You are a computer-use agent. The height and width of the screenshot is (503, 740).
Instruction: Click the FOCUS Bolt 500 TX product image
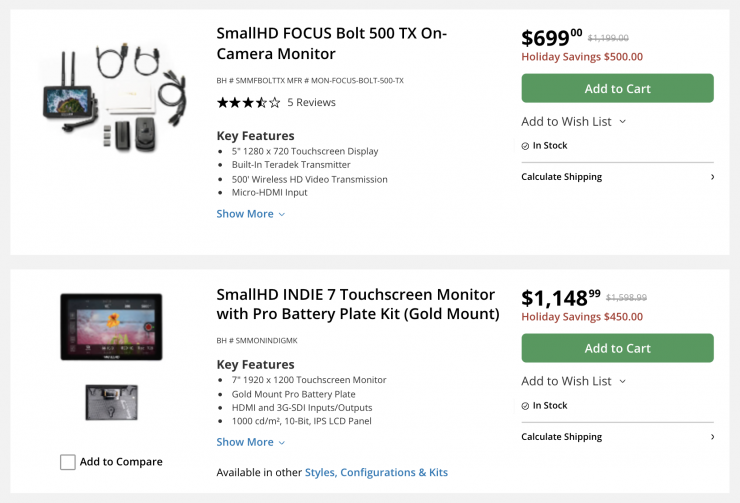(112, 97)
